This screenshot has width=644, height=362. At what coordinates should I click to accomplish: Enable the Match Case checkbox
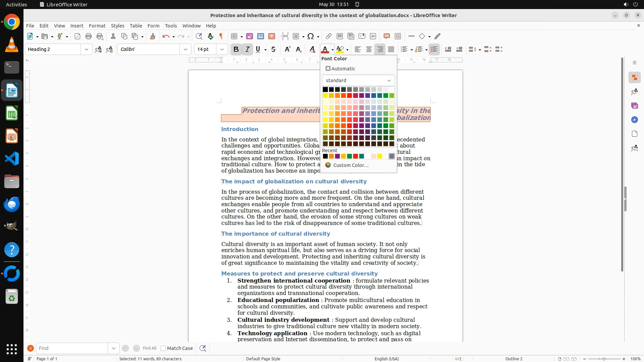pyautogui.click(x=163, y=348)
